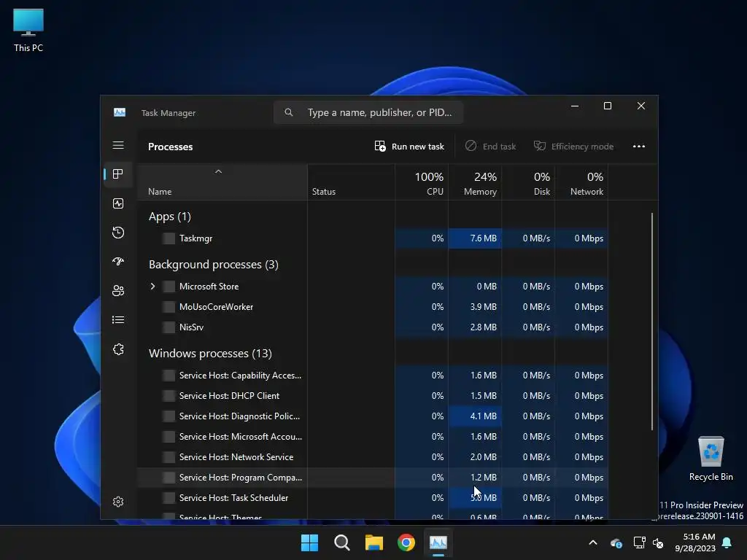
Task: Click the three-dot more options button
Action: (x=639, y=146)
